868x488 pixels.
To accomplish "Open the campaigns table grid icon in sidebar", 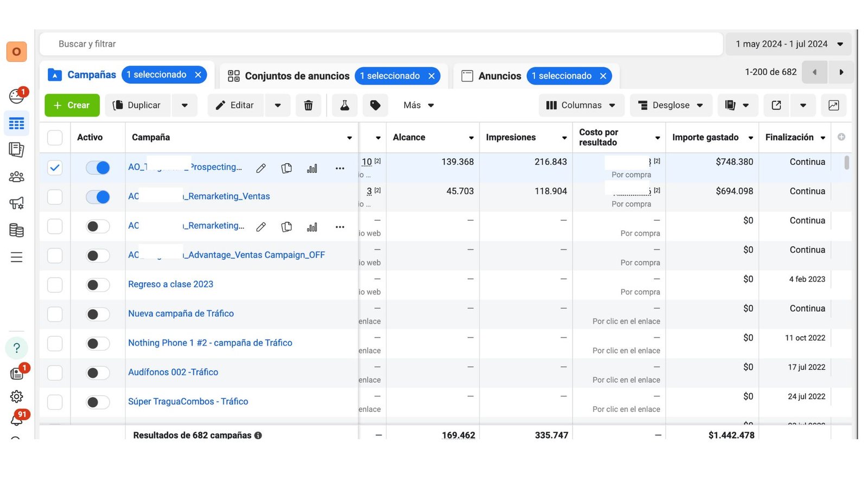I will pyautogui.click(x=16, y=124).
